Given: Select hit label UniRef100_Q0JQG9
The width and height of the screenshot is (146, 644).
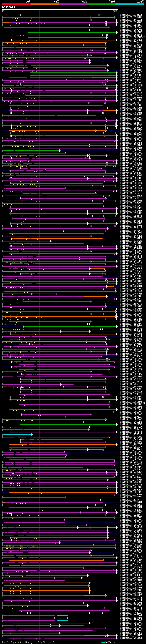Looking at the screenshot, I should point(131,60).
